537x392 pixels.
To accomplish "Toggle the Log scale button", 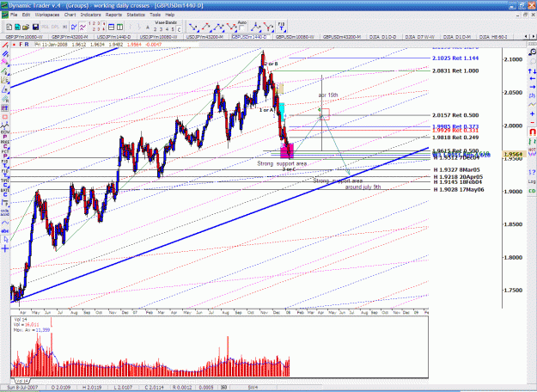I will tap(532, 181).
